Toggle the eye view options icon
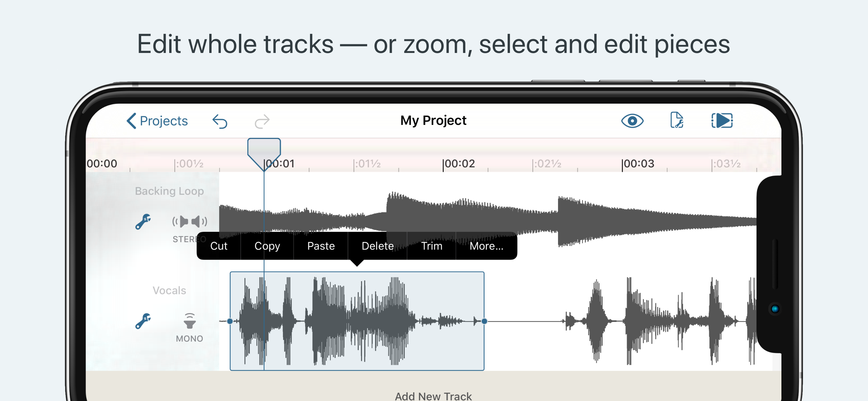Screen dimensions: 868x401 click(x=632, y=121)
